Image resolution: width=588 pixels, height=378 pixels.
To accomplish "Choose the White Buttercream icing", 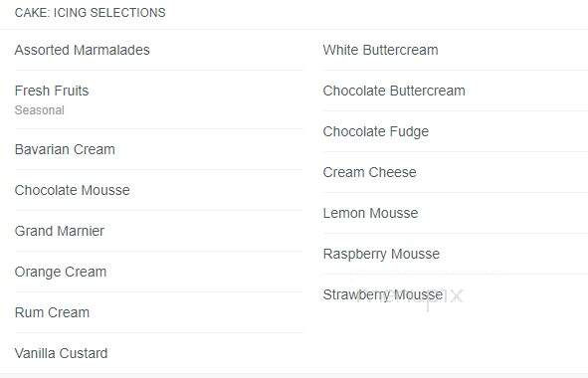I will [x=381, y=50].
